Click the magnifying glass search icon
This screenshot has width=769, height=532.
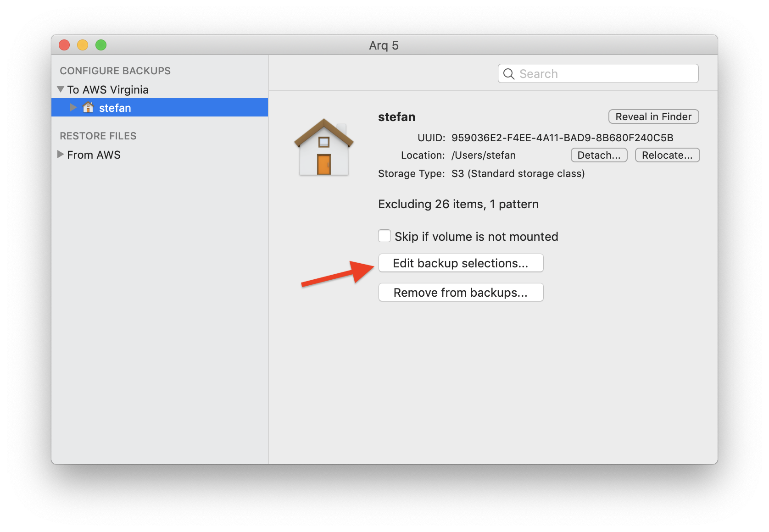(x=508, y=74)
